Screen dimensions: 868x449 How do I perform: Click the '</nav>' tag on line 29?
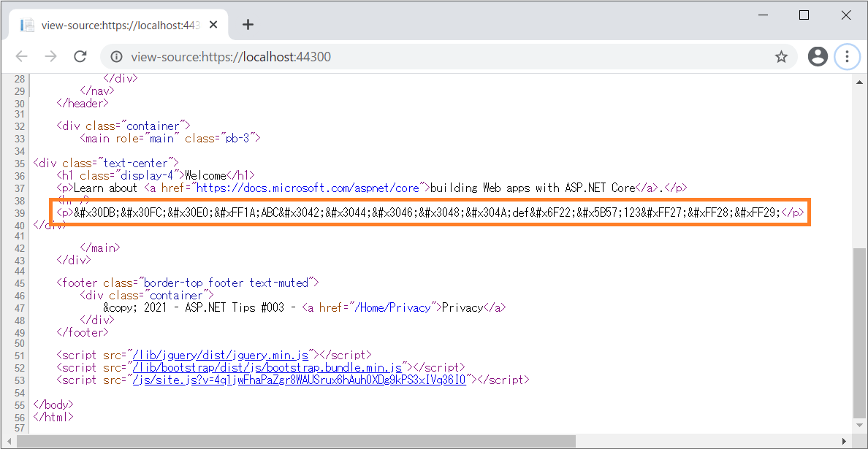[97, 91]
